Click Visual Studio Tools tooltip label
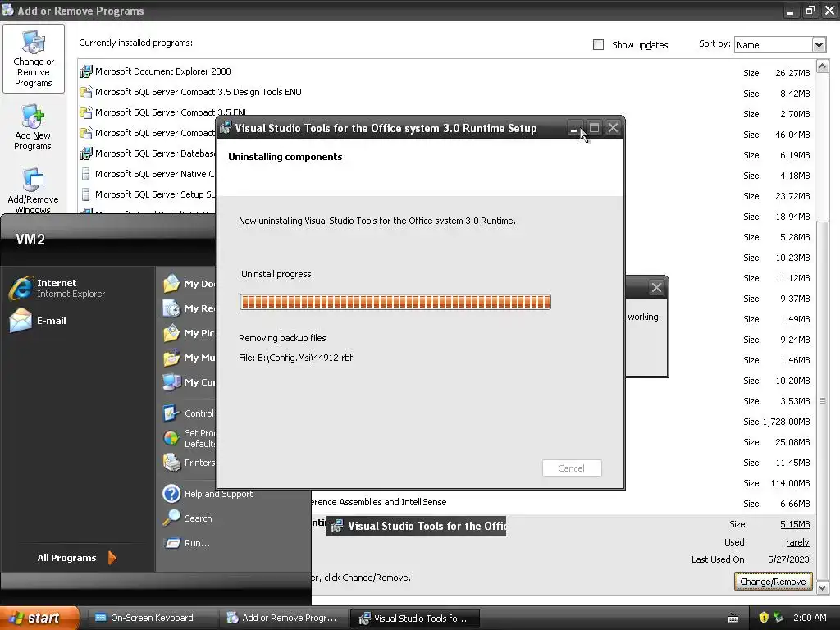 click(416, 526)
